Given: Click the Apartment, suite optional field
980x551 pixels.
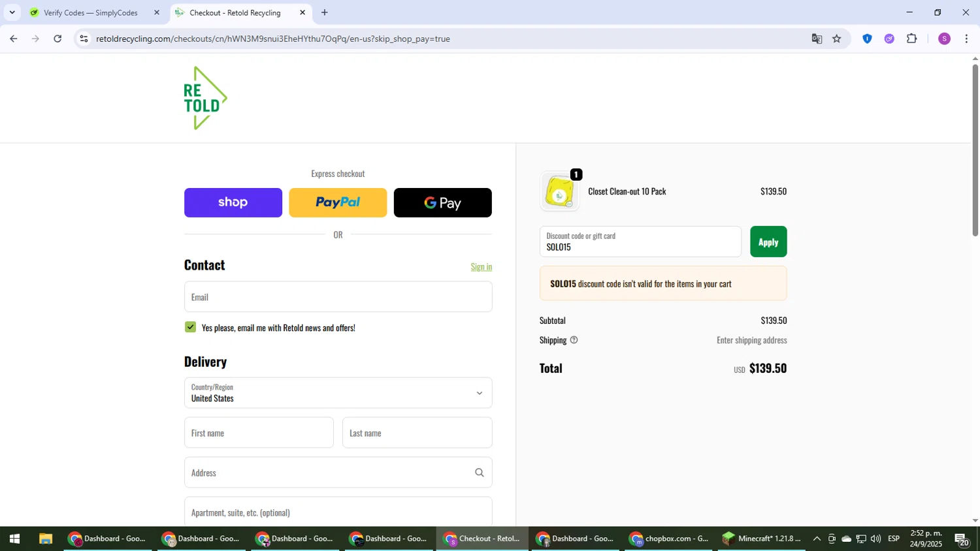Looking at the screenshot, I should coord(338,512).
